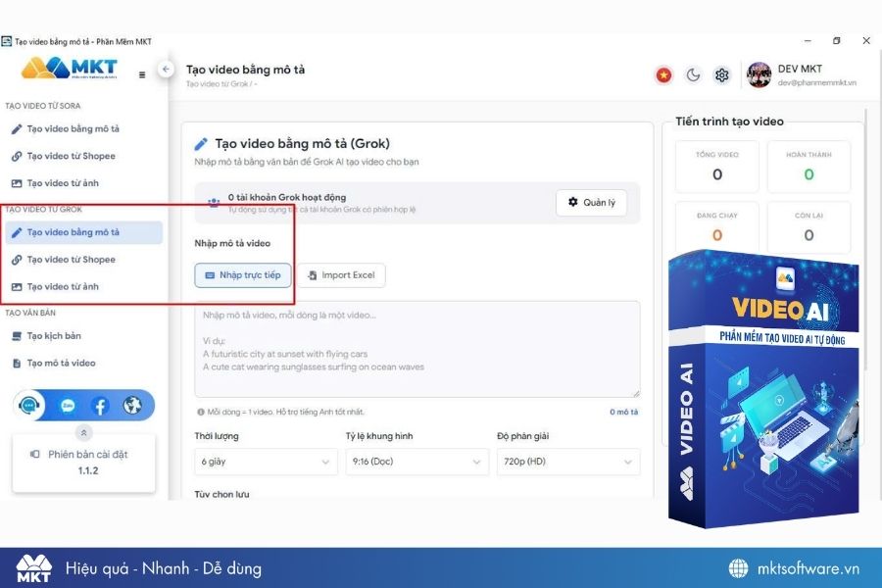Open the Zalo chat support icon
The image size is (882, 588).
tap(27, 405)
